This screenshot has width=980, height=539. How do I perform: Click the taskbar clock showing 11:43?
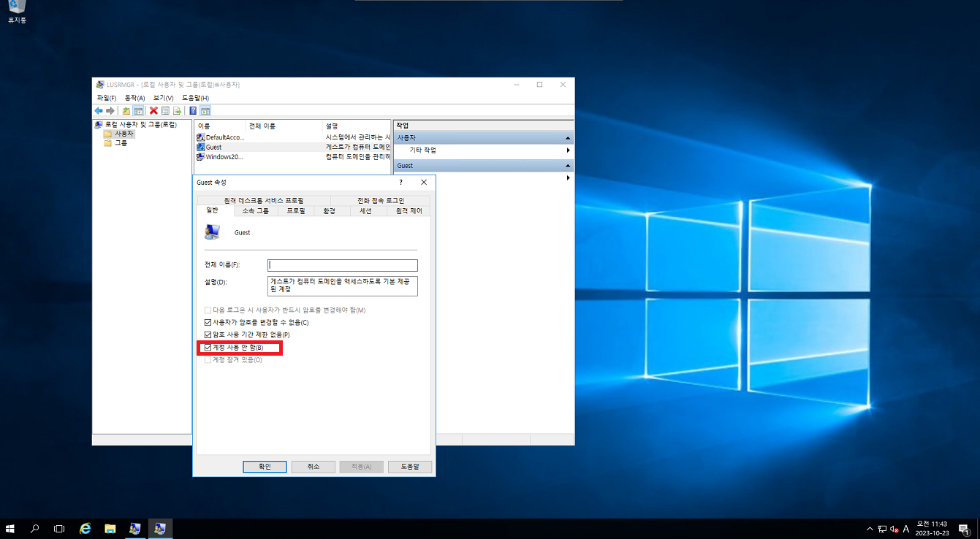932,529
